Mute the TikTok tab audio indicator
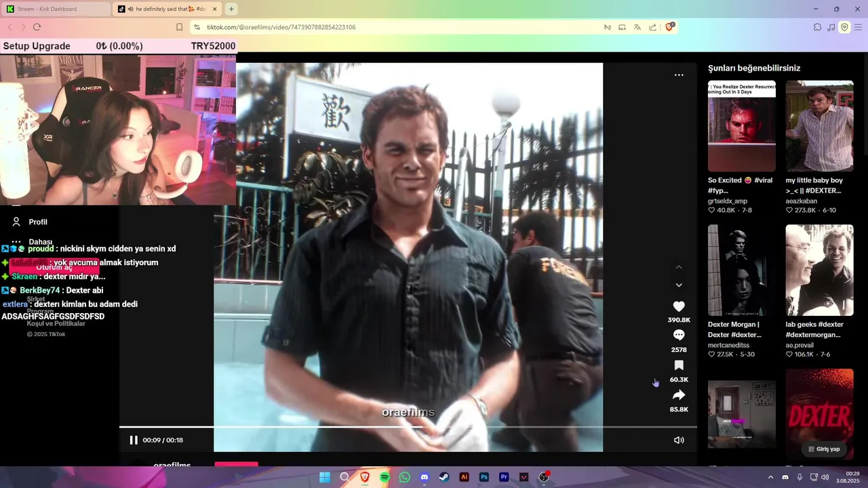This screenshot has width=868, height=488. tap(130, 9)
